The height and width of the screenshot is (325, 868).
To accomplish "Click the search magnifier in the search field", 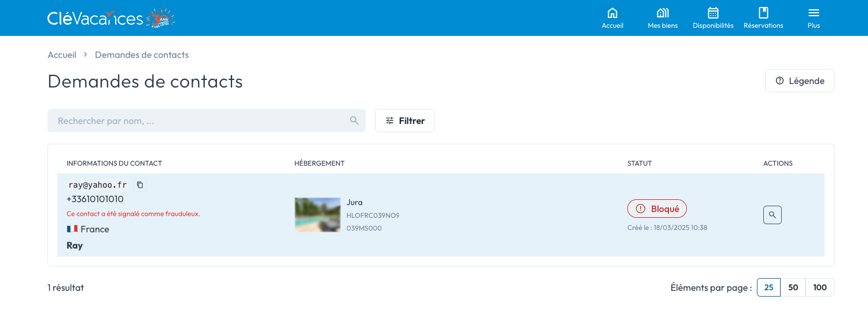I will [354, 120].
